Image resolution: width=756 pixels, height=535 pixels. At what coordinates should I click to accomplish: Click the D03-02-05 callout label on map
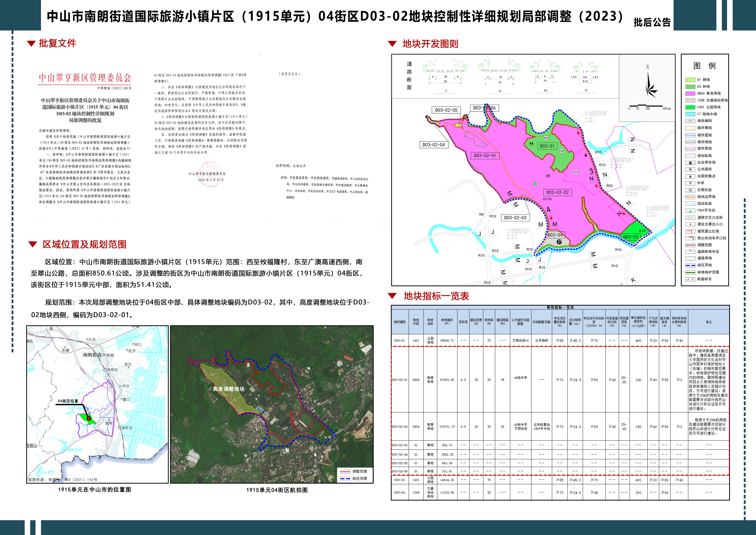(x=446, y=110)
